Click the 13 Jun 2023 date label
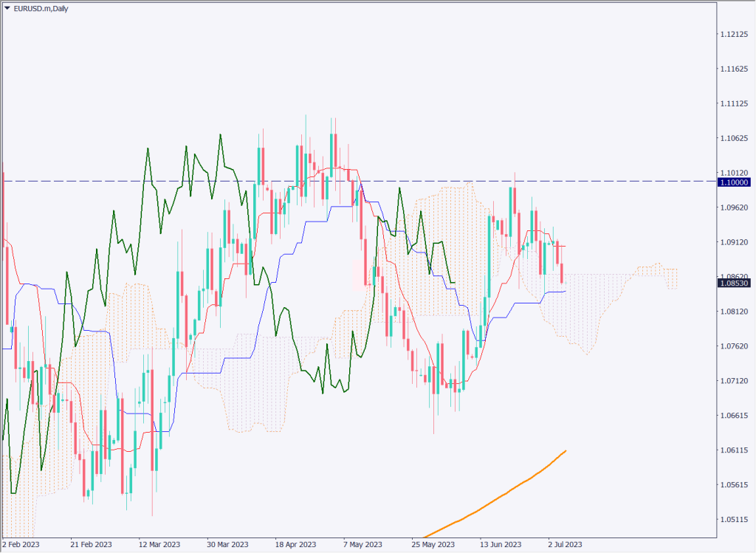The image size is (756, 553). tap(501, 544)
